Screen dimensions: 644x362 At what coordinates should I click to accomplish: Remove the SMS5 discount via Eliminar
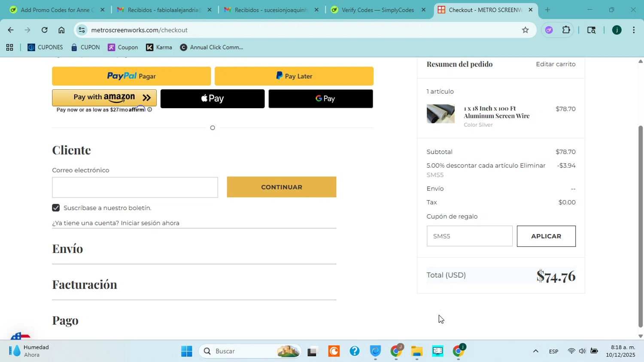point(532,165)
